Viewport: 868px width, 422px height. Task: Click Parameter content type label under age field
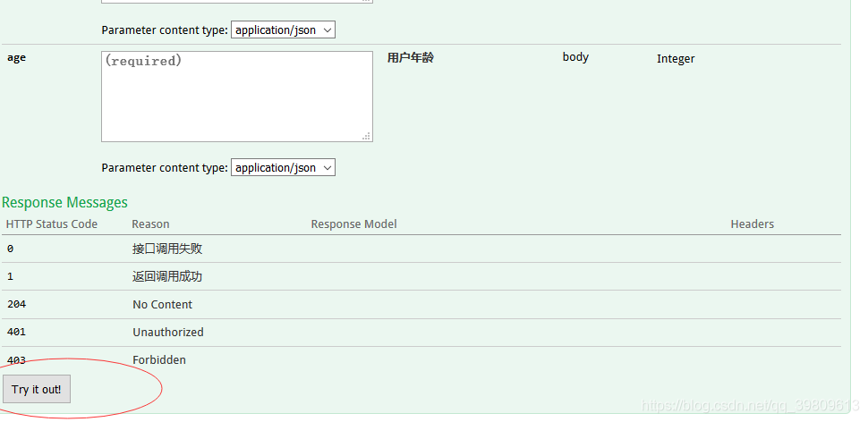[x=165, y=167]
